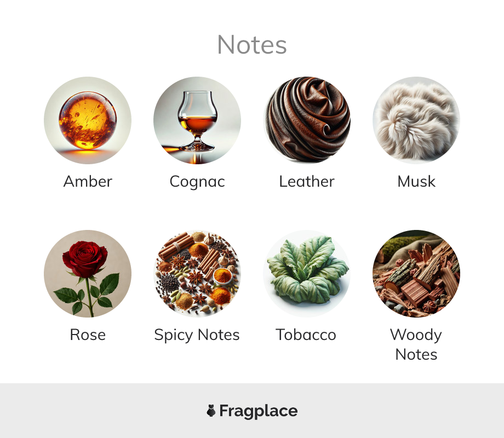The height and width of the screenshot is (438, 504).
Task: Click the Fragplace perfume bottle icon
Action: point(211,411)
